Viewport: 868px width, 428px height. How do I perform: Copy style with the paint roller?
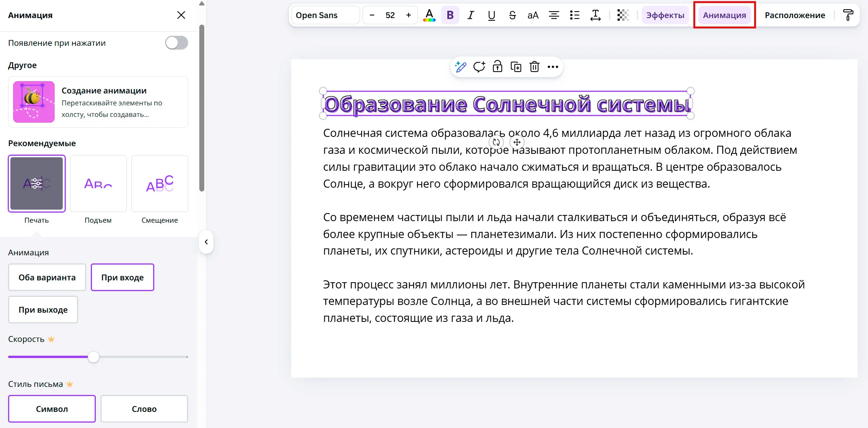pos(848,15)
